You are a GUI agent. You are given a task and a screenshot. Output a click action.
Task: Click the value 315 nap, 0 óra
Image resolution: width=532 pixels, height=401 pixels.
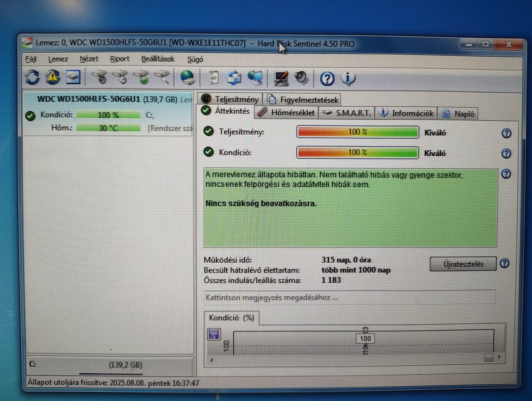tap(346, 260)
